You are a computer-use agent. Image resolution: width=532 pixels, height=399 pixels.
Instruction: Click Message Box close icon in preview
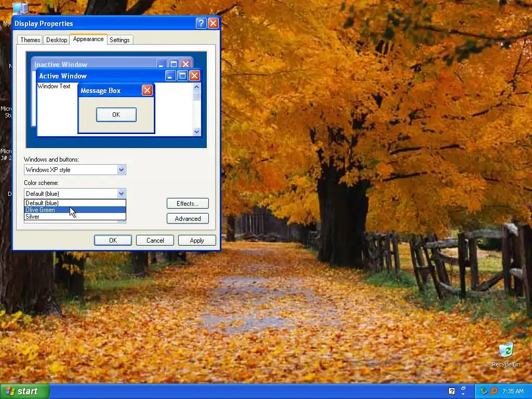click(147, 90)
